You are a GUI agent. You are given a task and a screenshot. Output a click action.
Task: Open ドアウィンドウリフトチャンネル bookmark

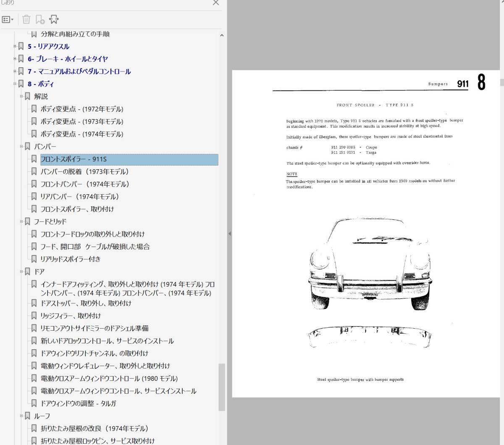pos(94,353)
